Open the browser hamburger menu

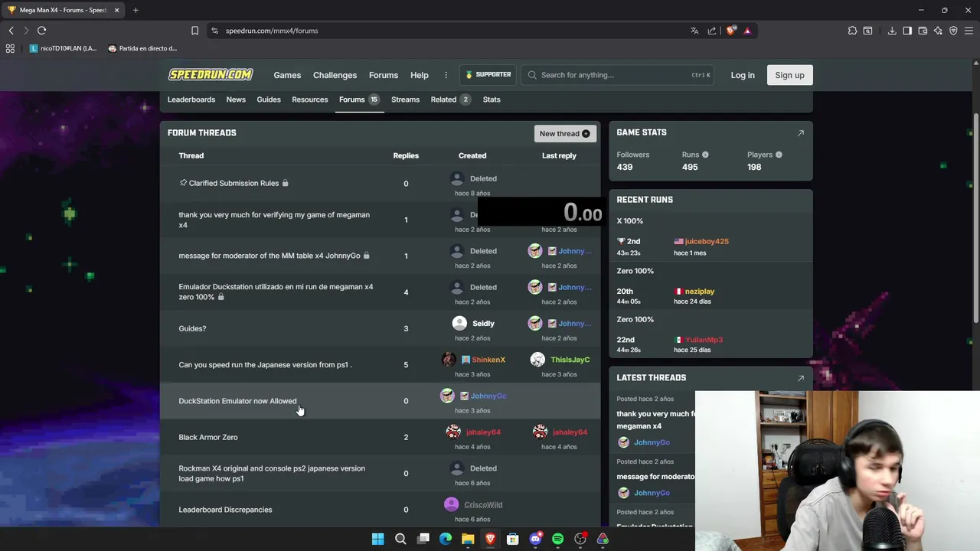pos(969,31)
